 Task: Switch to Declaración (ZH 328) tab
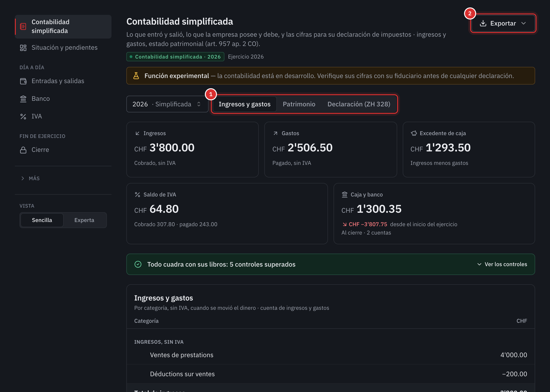[x=359, y=104]
